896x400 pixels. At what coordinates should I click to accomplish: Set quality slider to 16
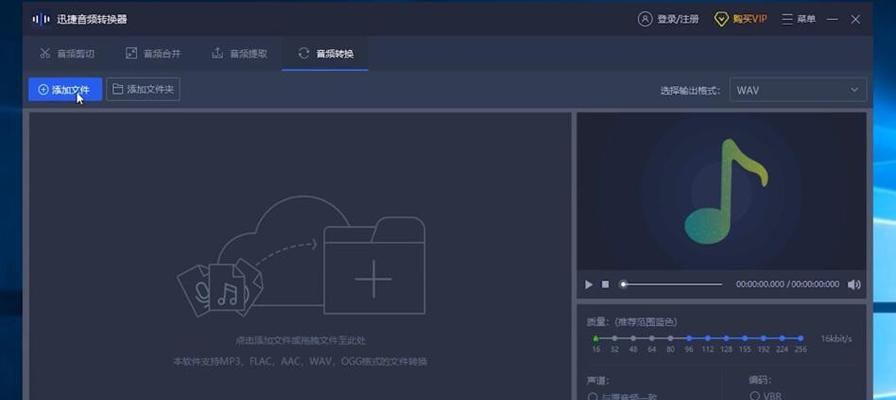596,339
